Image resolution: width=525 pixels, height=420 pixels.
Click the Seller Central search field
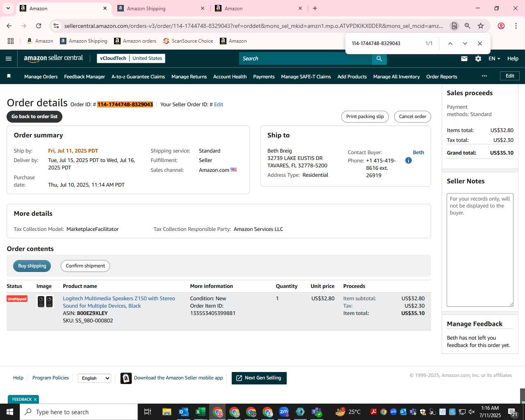click(x=306, y=59)
